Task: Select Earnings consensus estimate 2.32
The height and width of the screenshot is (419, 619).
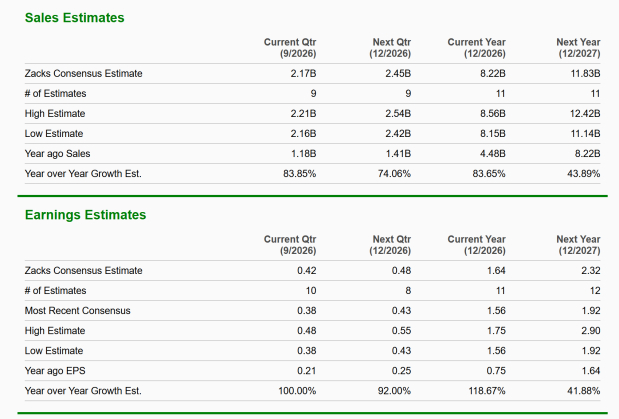Action: click(x=591, y=271)
